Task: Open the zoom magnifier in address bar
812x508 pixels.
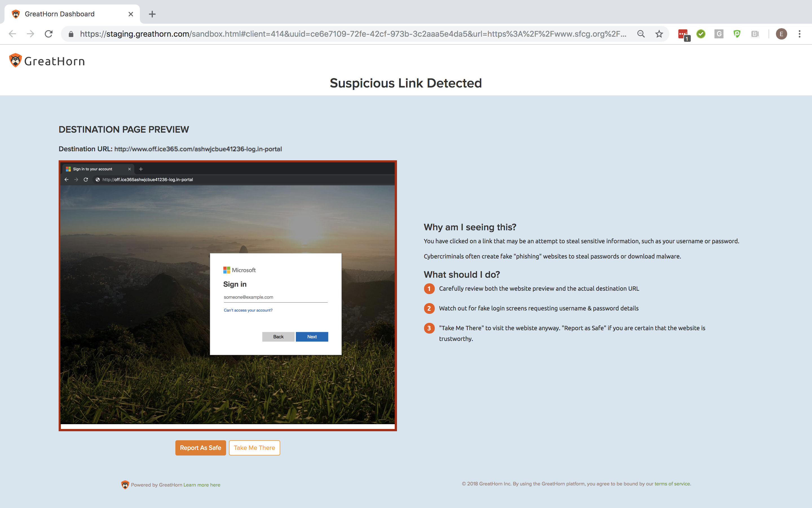Action: click(x=641, y=34)
